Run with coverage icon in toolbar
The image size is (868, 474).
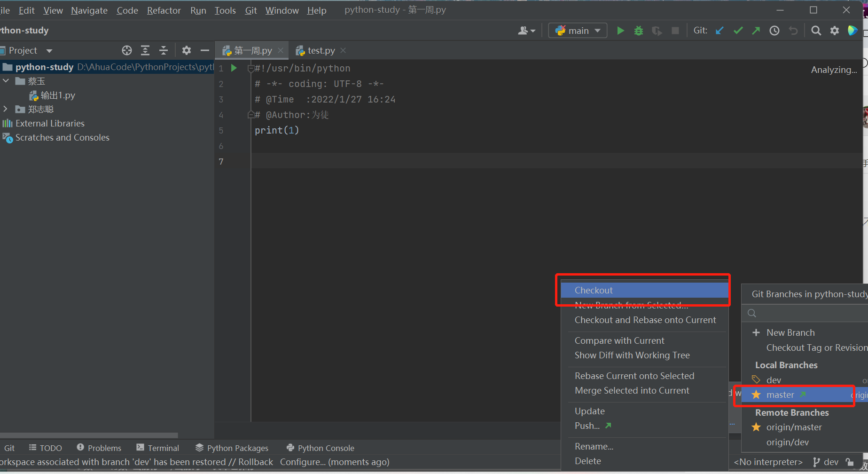coord(657,31)
